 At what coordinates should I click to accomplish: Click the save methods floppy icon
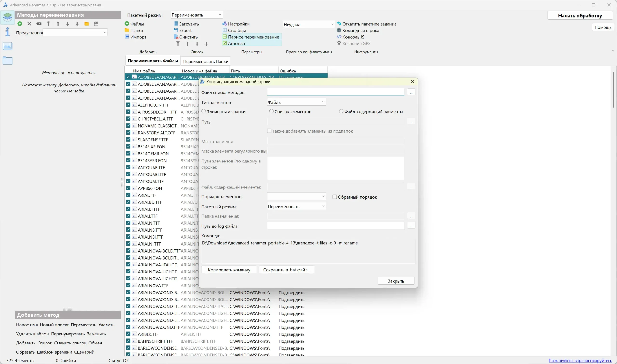96,24
